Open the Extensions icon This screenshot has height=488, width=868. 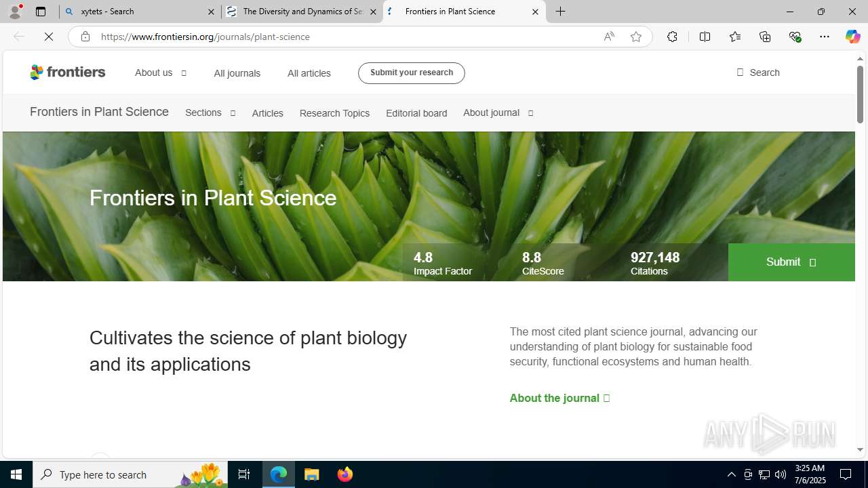click(x=672, y=37)
